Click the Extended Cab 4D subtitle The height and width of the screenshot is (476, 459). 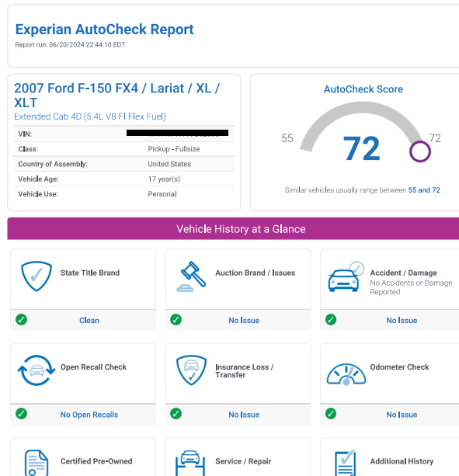click(x=90, y=116)
